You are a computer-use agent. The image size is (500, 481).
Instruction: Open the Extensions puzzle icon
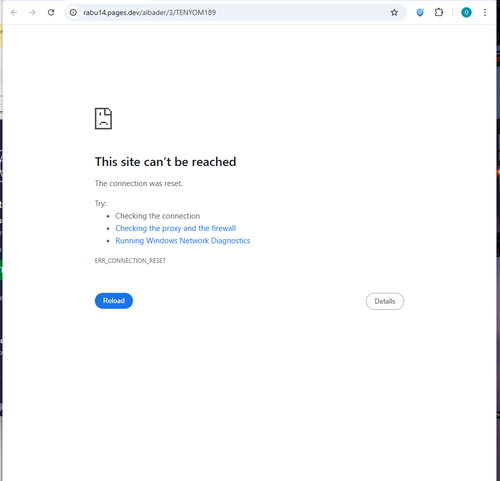pyautogui.click(x=439, y=13)
